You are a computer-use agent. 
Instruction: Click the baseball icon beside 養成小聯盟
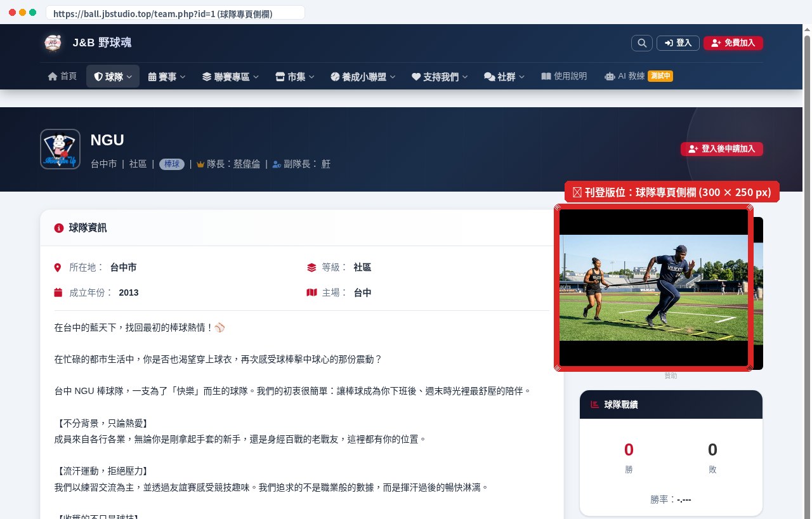click(335, 77)
